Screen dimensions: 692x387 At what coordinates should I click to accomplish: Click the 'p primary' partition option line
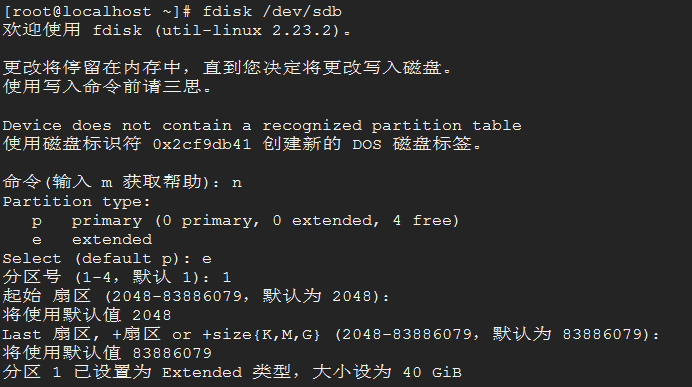point(245,220)
